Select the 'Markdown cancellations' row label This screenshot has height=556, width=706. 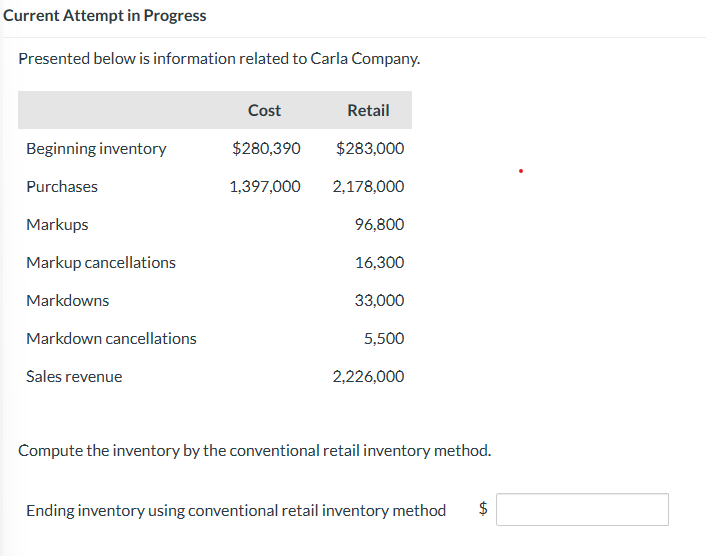pos(111,339)
